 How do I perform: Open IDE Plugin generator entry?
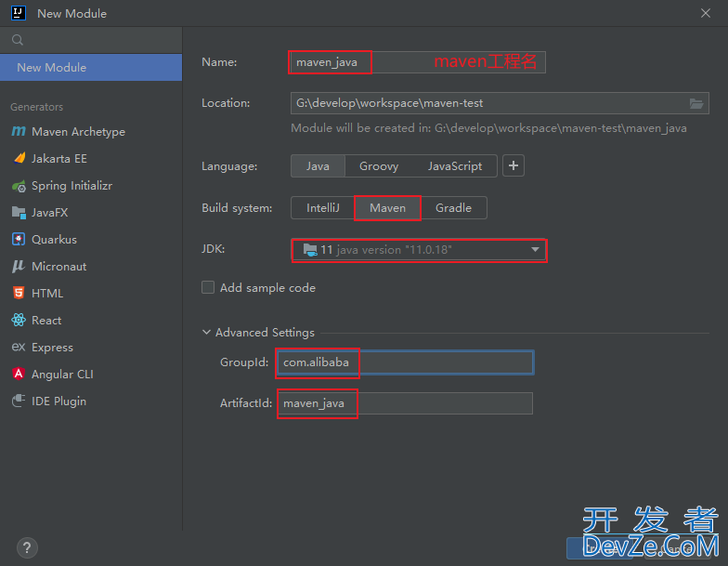pos(91,401)
